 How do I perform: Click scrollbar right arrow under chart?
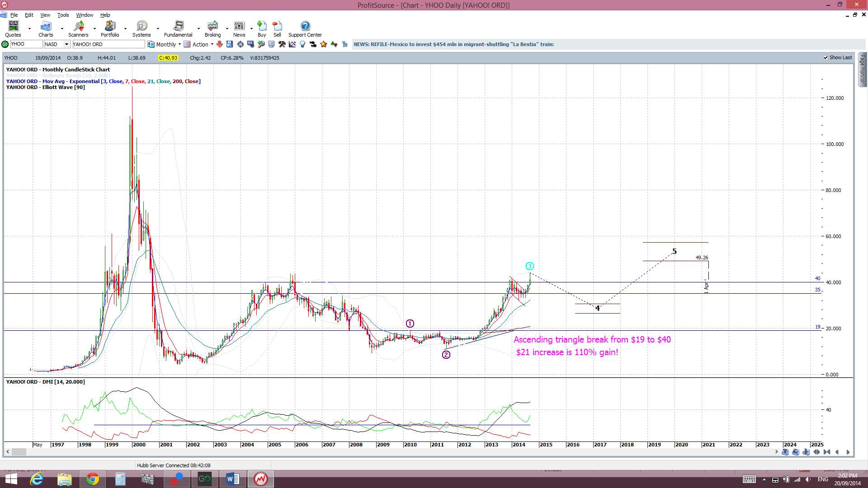pyautogui.click(x=777, y=452)
